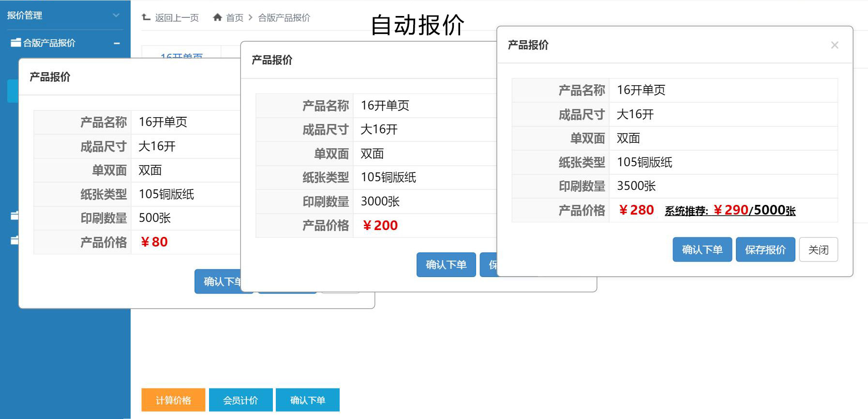Open the 系统推荐 ¥290/5000张 recommendation link
The width and height of the screenshot is (868, 419).
point(730,211)
